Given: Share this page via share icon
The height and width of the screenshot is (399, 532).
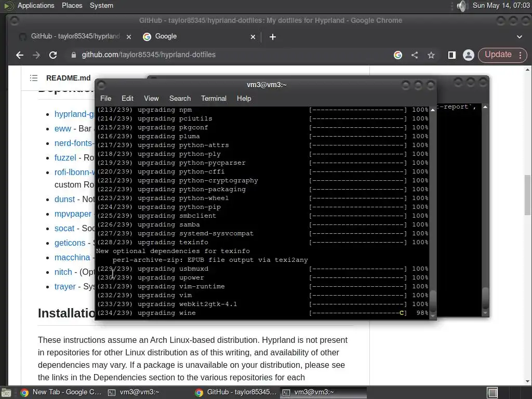Looking at the screenshot, I should pos(415,55).
